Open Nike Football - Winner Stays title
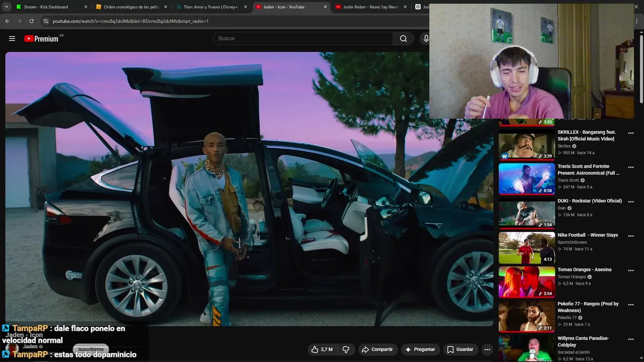Viewport: 644px width, 362px height. pos(588,235)
